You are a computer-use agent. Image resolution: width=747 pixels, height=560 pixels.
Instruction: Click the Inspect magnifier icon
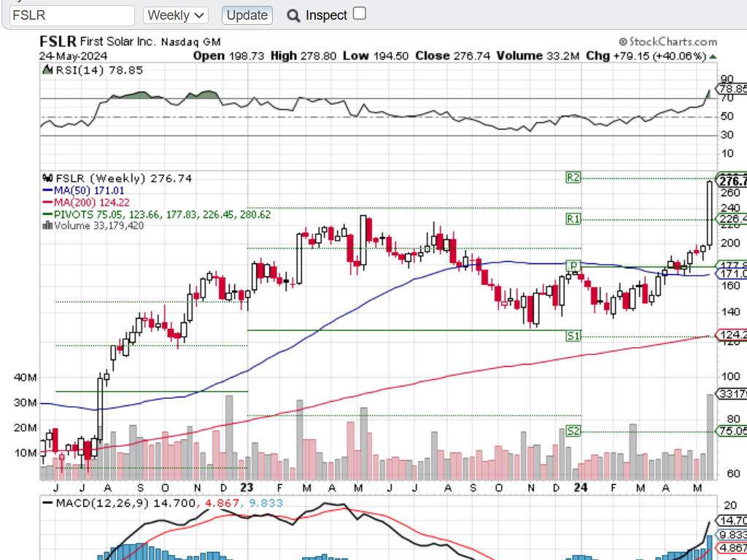[x=293, y=16]
